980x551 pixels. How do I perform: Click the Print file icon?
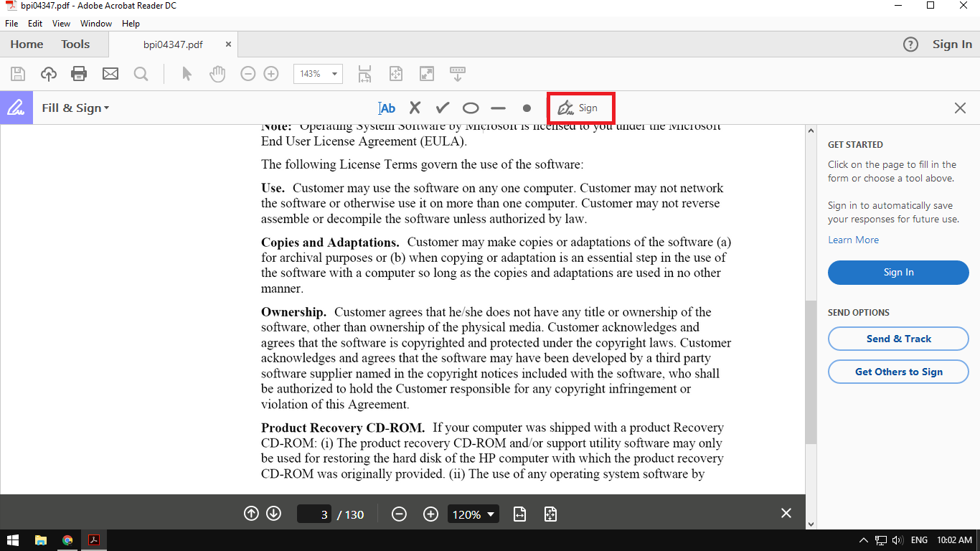point(79,73)
